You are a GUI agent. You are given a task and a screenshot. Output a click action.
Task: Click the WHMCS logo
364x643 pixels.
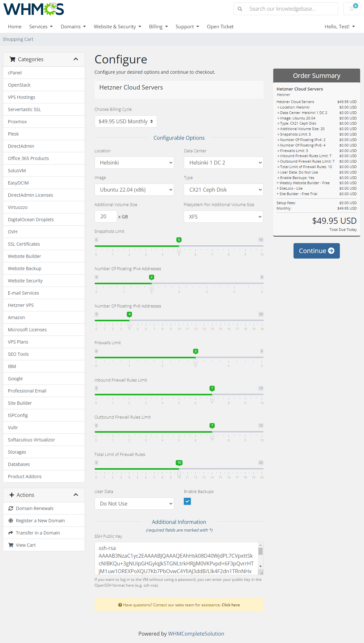(34, 9)
